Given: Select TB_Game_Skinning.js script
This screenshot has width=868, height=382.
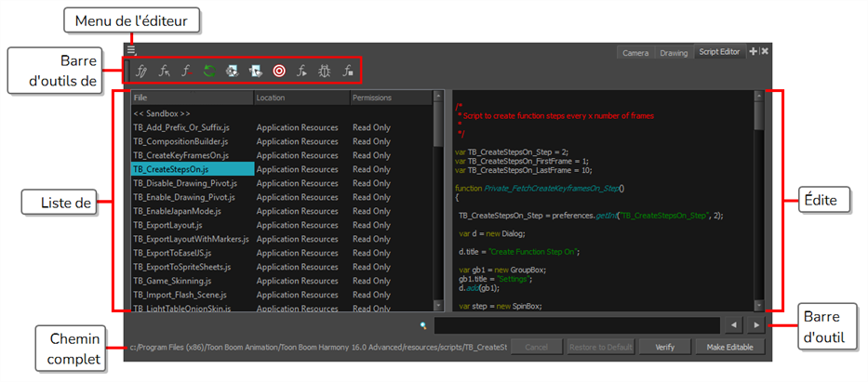Looking at the screenshot, I should tap(171, 281).
